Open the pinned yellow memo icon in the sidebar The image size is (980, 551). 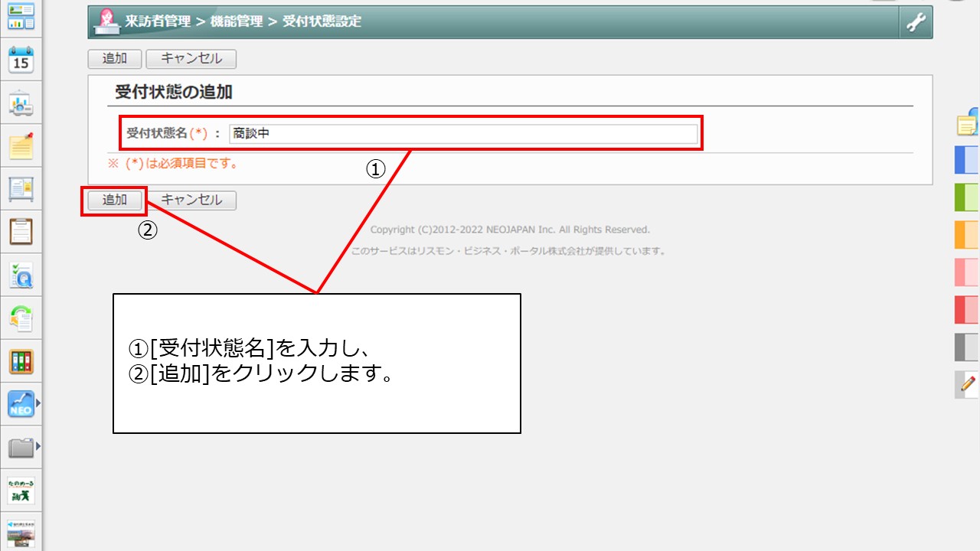pos(21,145)
